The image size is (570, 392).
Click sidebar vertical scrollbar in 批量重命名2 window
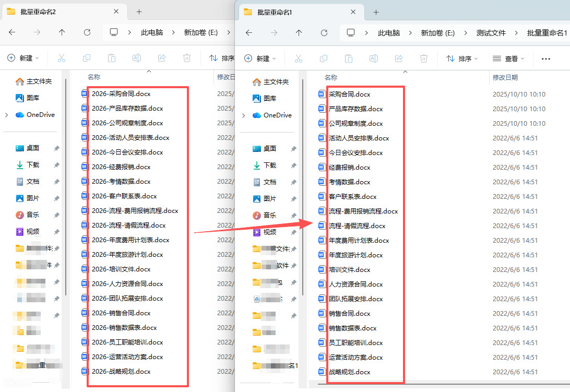click(x=66, y=187)
